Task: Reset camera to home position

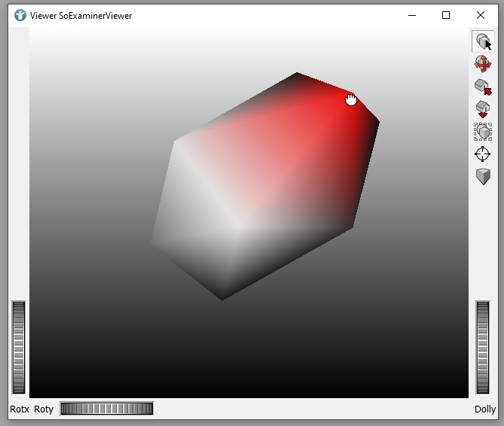Action: point(483,87)
